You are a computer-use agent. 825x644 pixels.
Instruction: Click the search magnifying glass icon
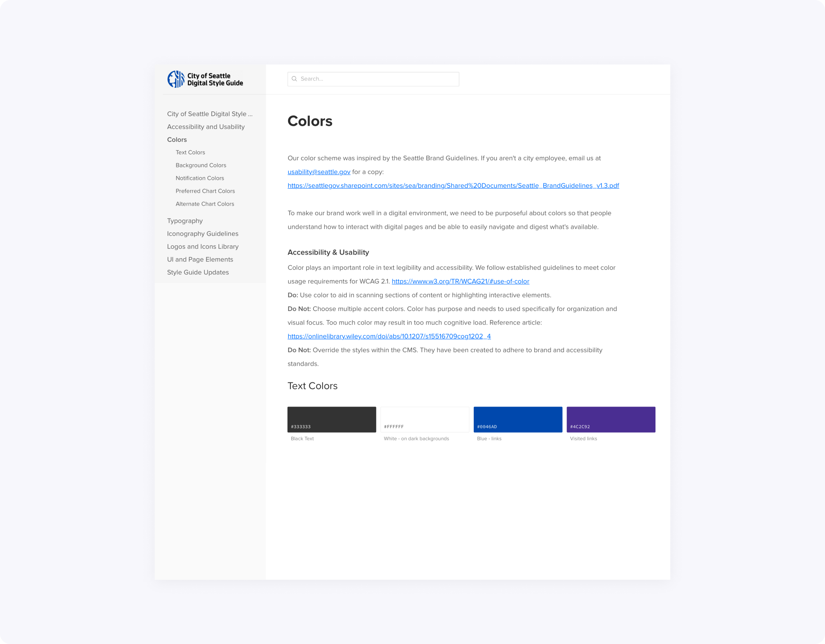pos(296,79)
